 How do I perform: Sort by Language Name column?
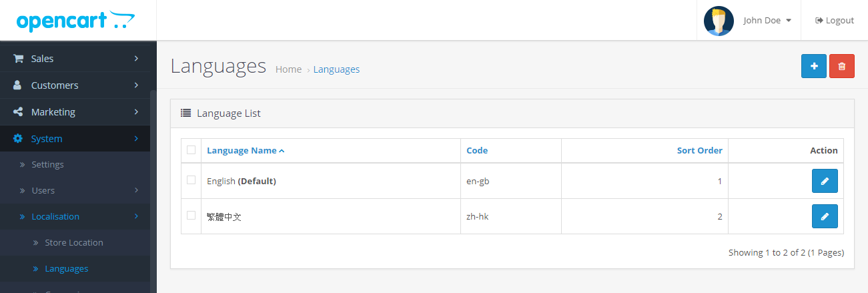242,150
